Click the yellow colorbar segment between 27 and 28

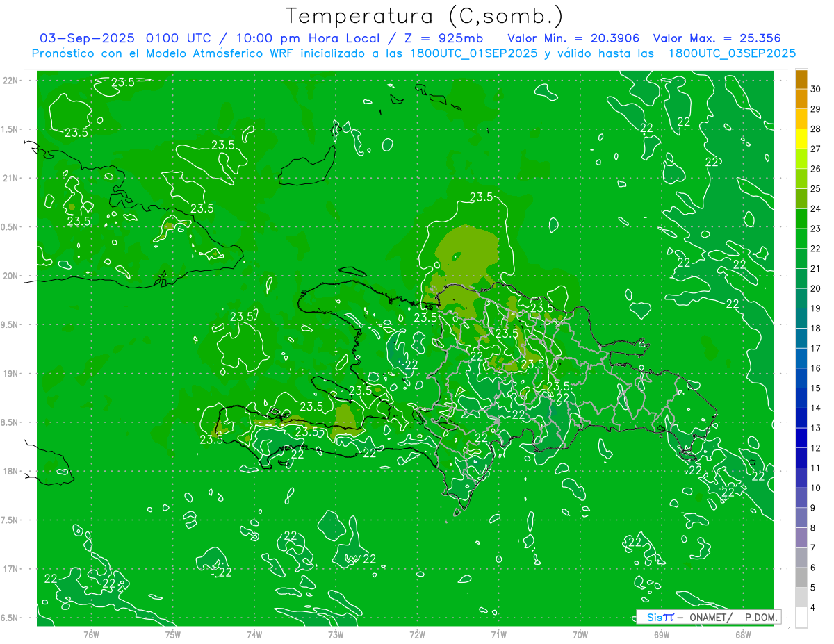pos(801,139)
